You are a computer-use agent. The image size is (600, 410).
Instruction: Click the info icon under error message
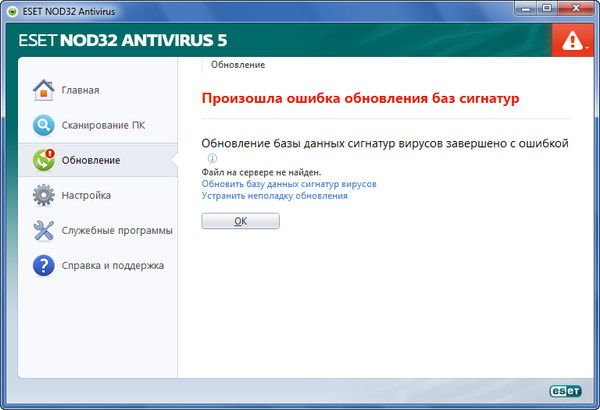212,158
